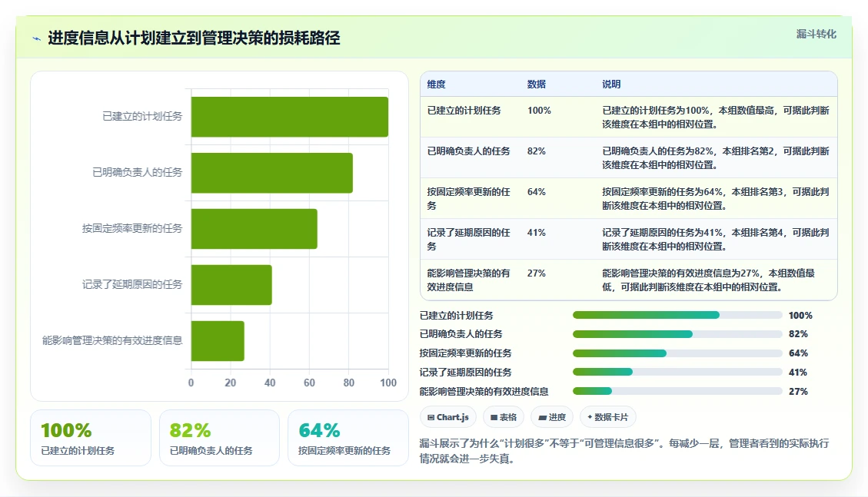Click the 27% progress bar for 能影响管理决策的有效进度信息
Viewport: 868px width, 497px height.
pyautogui.click(x=677, y=391)
